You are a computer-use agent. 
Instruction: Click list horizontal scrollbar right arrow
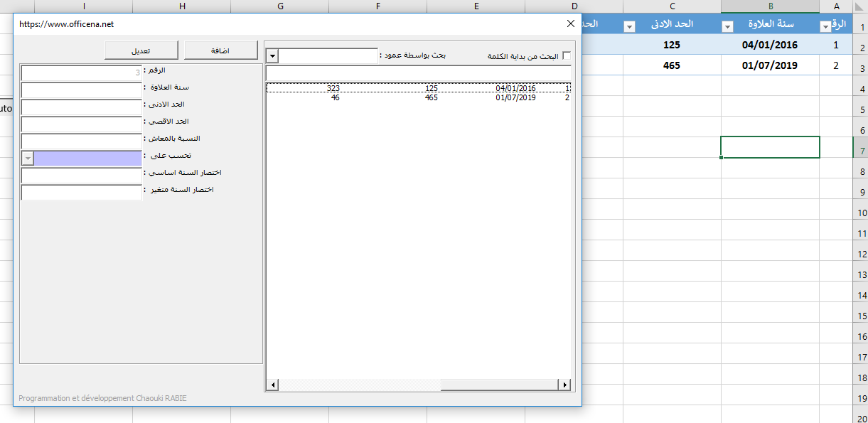pos(565,385)
